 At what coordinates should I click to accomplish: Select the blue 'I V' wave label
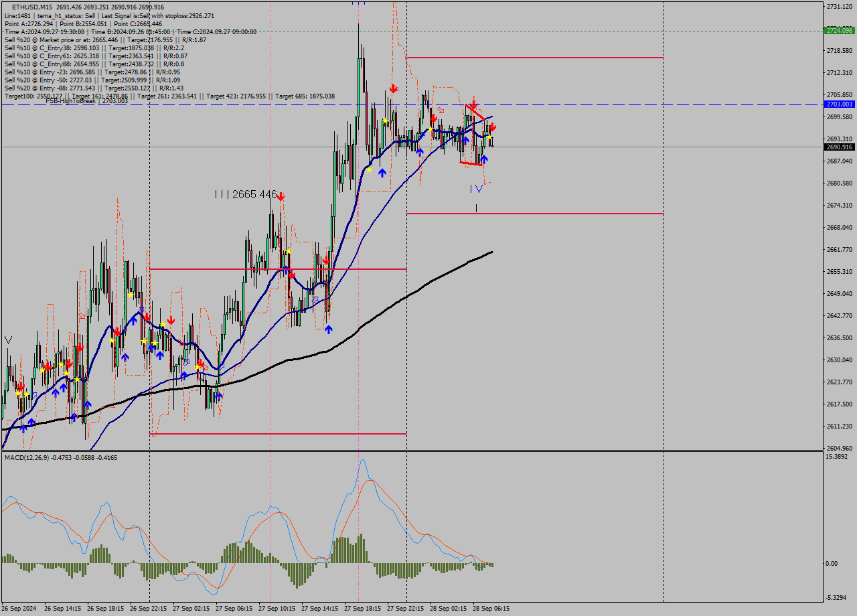tap(475, 189)
